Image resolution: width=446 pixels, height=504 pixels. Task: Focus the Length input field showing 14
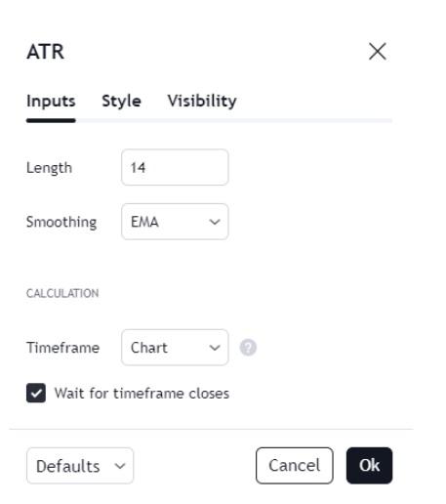coord(175,167)
